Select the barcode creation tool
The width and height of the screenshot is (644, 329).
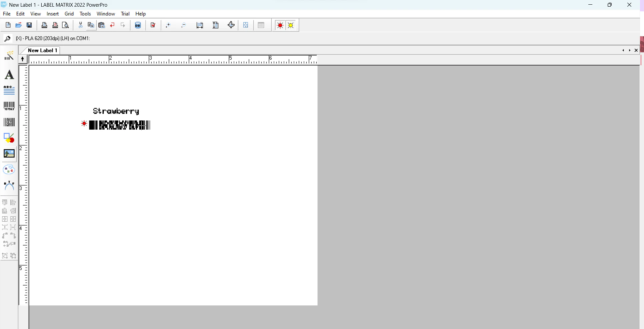(x=9, y=106)
